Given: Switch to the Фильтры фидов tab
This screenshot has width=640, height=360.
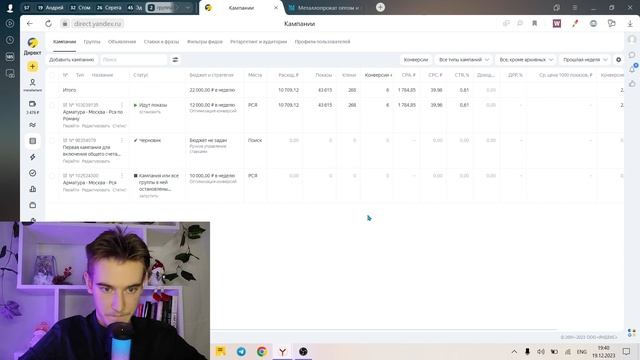Looking at the screenshot, I should 204,42.
